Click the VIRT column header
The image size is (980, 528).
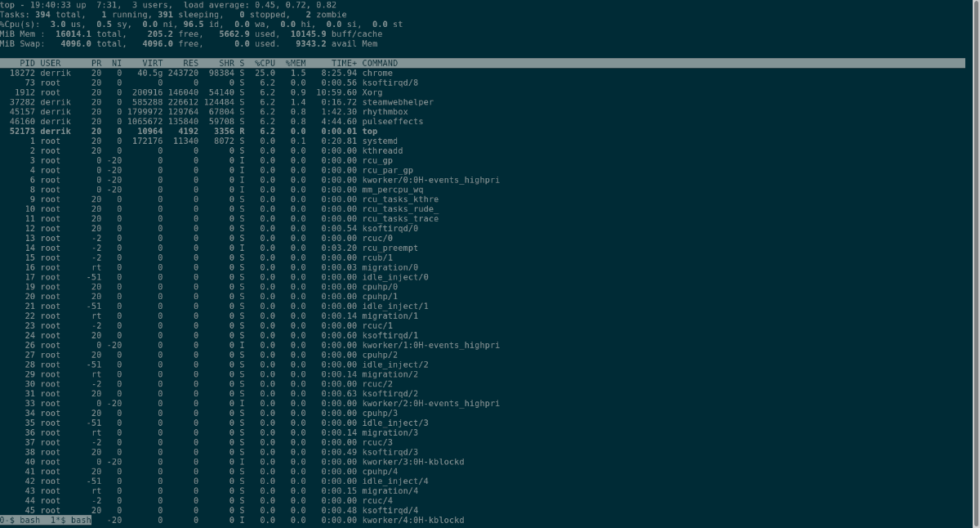(153, 63)
